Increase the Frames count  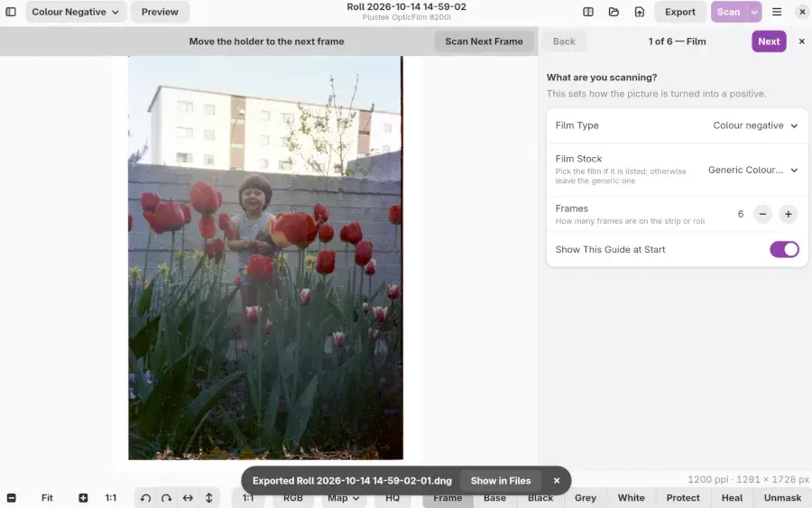tap(789, 214)
